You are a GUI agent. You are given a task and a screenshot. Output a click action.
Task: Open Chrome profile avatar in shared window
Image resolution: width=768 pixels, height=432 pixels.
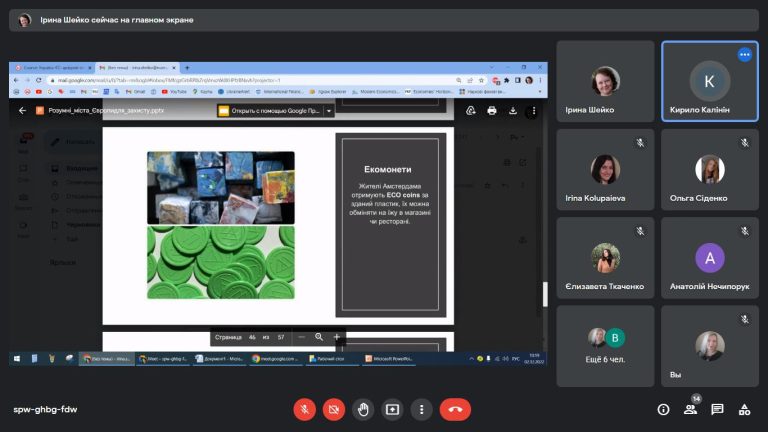click(x=529, y=80)
